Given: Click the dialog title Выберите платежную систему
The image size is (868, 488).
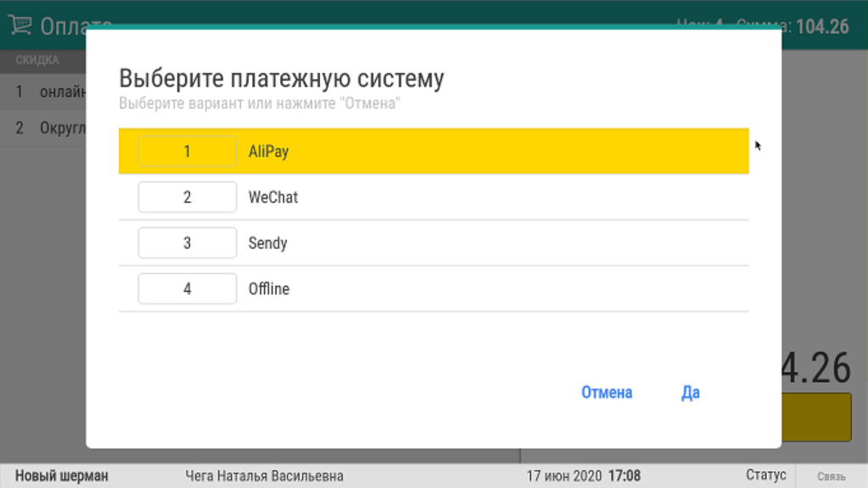Looking at the screenshot, I should point(281,78).
